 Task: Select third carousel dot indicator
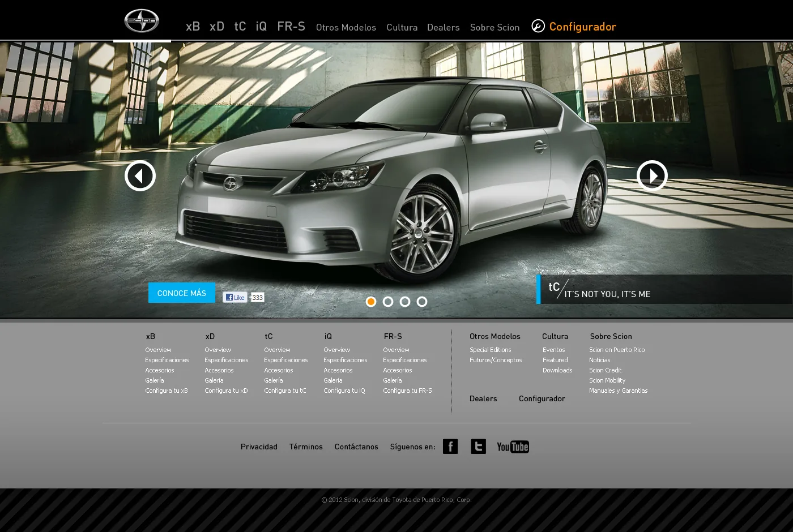coord(405,302)
